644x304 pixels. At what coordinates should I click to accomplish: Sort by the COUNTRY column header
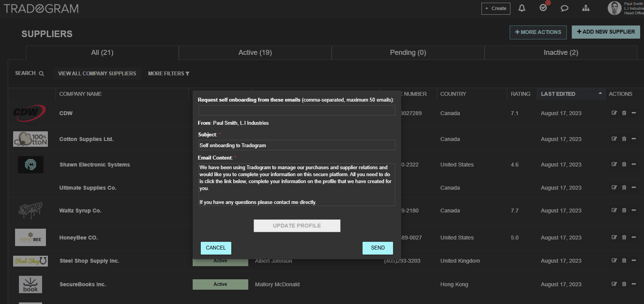click(x=453, y=94)
